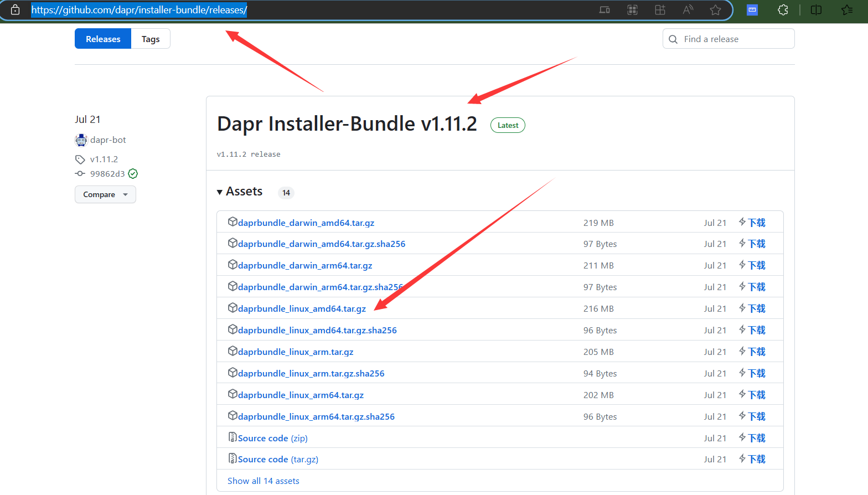Switch to the Tags tab

point(151,39)
